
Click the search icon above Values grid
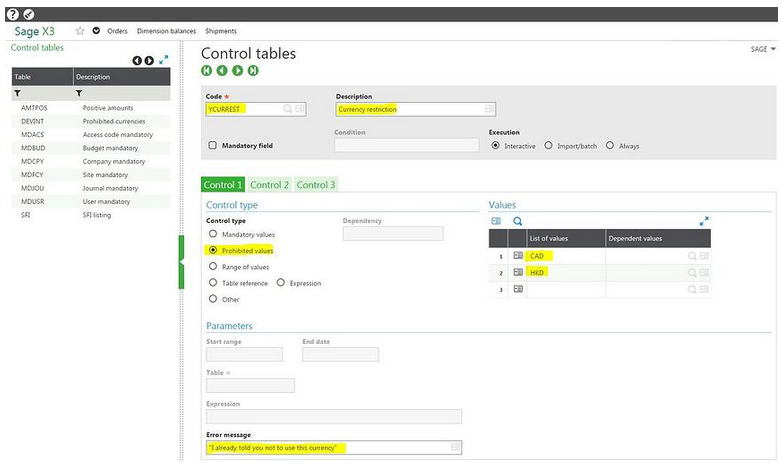pyautogui.click(x=518, y=221)
